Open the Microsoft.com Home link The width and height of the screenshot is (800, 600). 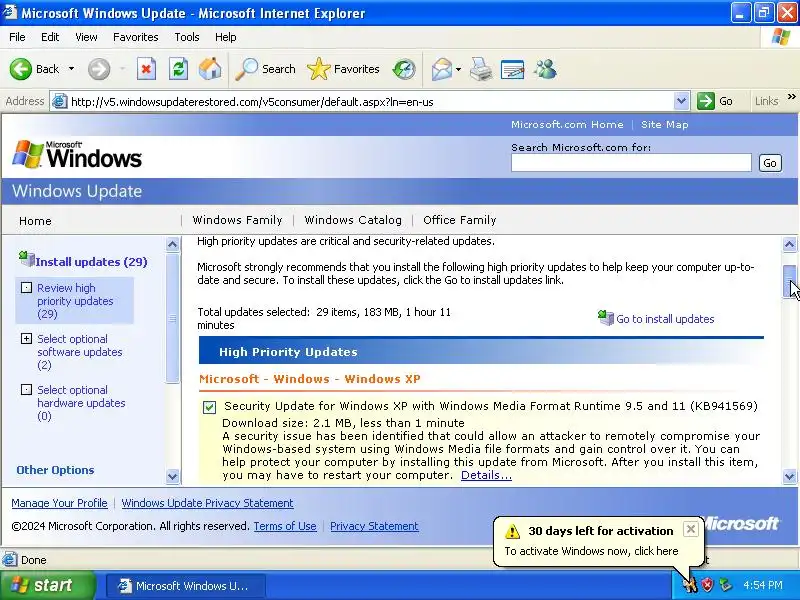pos(567,124)
